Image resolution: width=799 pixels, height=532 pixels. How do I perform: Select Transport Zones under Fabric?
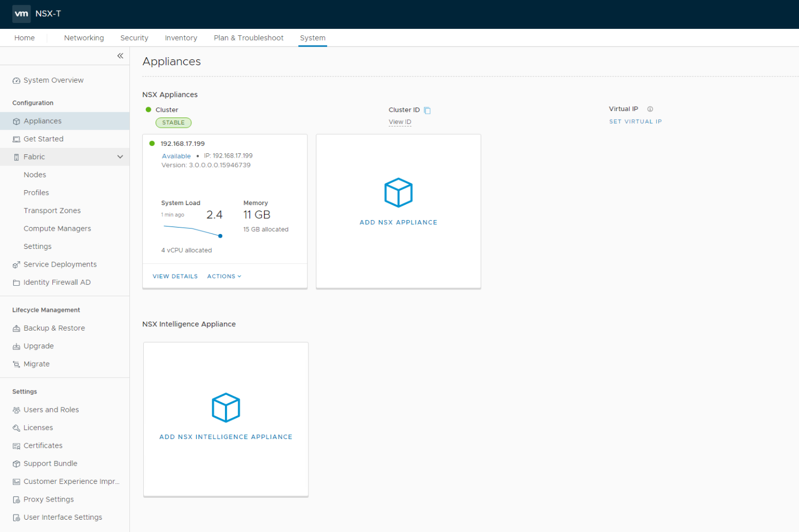[x=52, y=210]
